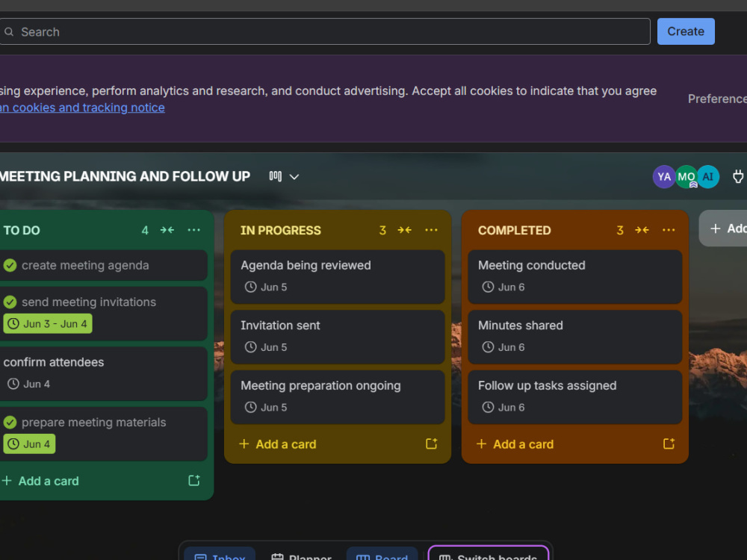Screen dimensions: 747x560
Task: Collapse the COMPLETED list
Action: point(642,230)
